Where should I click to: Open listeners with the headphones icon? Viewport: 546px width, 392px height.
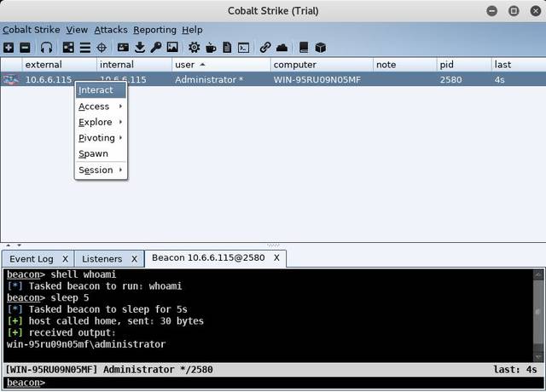pyautogui.click(x=46, y=48)
